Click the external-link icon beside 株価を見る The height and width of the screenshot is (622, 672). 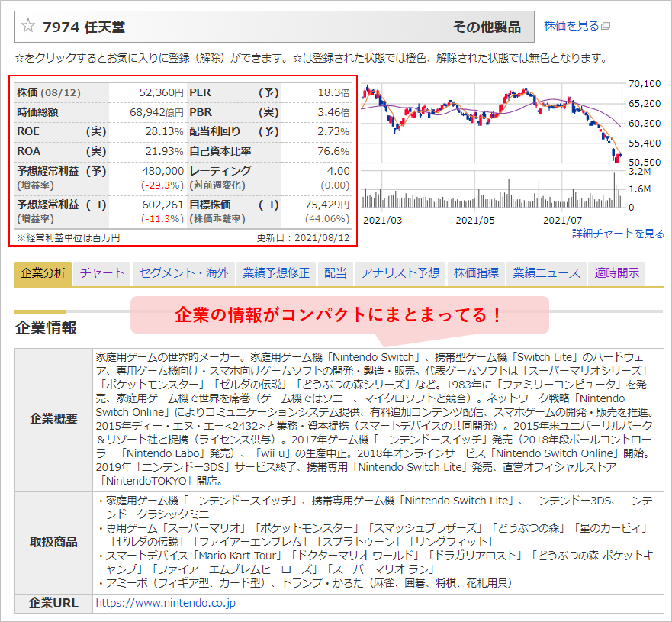[x=606, y=27]
